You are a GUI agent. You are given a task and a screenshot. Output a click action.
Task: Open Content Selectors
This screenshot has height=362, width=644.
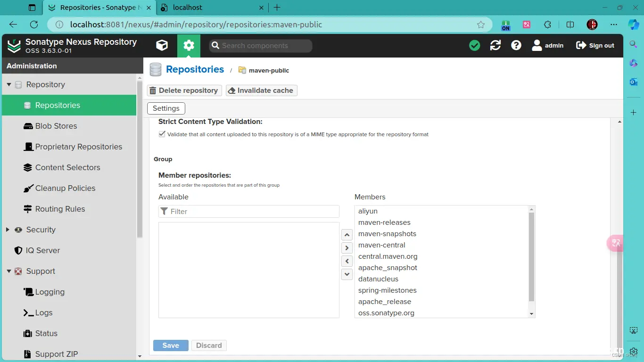point(69,167)
